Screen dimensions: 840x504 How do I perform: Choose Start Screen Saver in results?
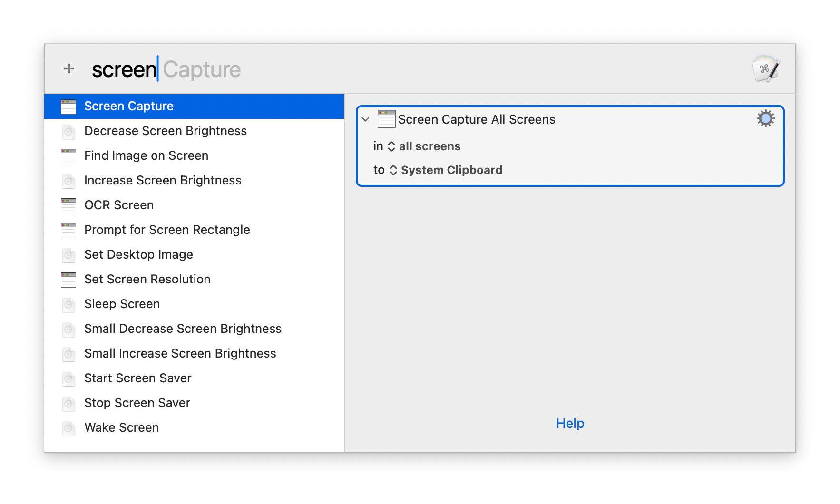(137, 378)
